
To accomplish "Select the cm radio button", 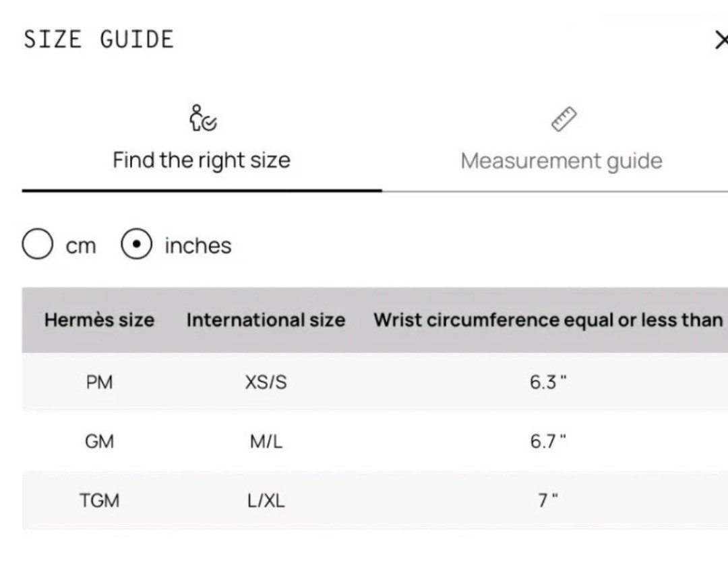I will pos(37,244).
